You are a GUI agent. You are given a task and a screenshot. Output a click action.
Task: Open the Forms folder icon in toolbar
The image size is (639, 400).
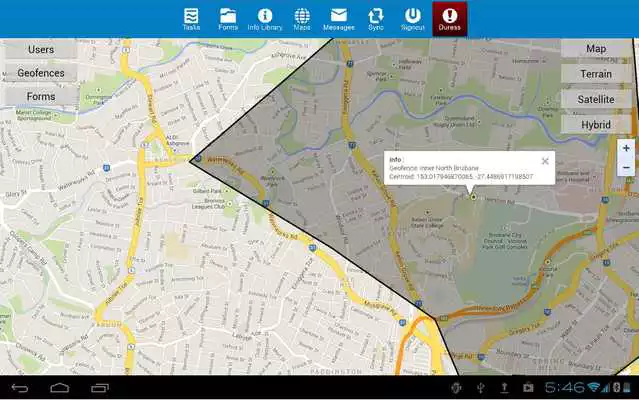tap(228, 18)
